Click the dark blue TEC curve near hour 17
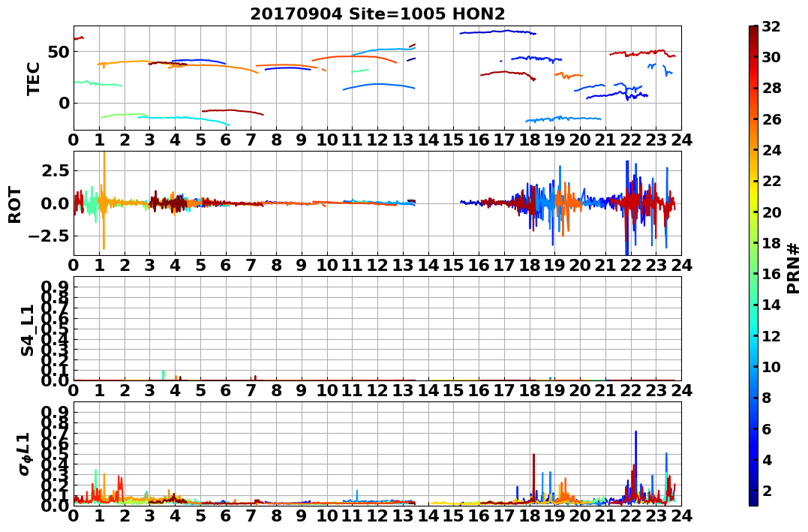The width and height of the screenshot is (808, 532). click(498, 32)
